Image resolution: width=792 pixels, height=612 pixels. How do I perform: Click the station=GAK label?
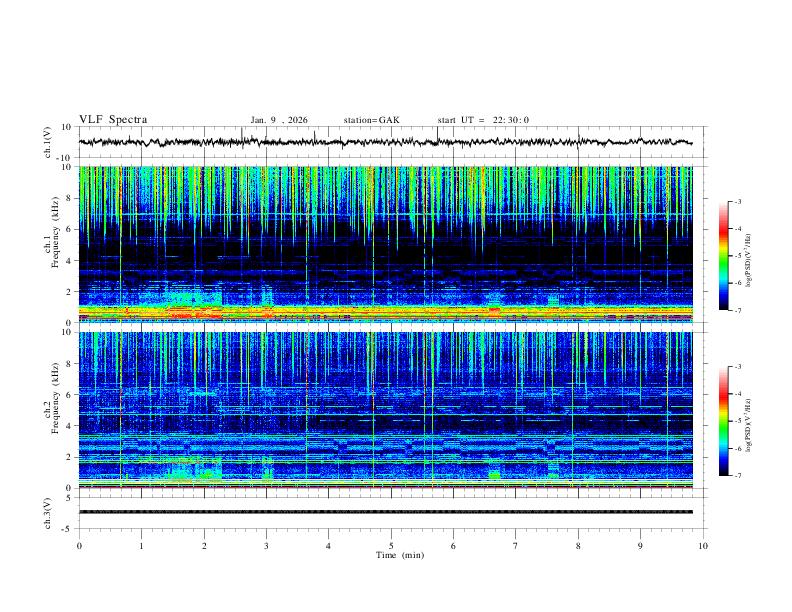[x=371, y=120]
